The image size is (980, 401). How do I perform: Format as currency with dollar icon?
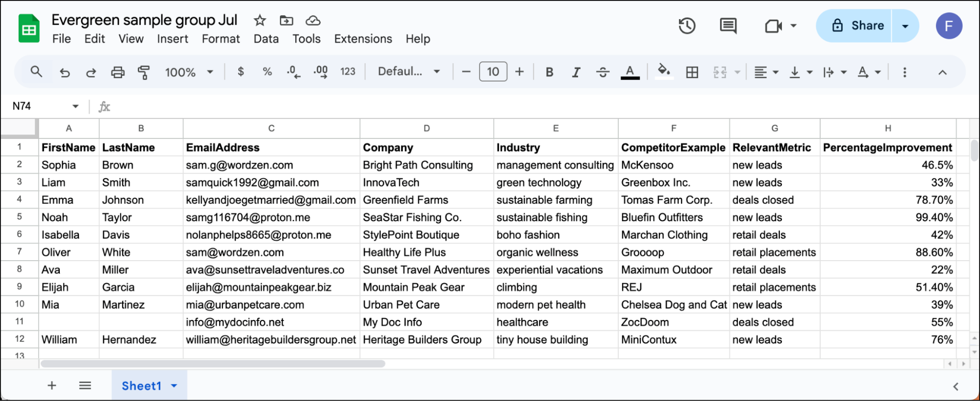click(x=241, y=72)
